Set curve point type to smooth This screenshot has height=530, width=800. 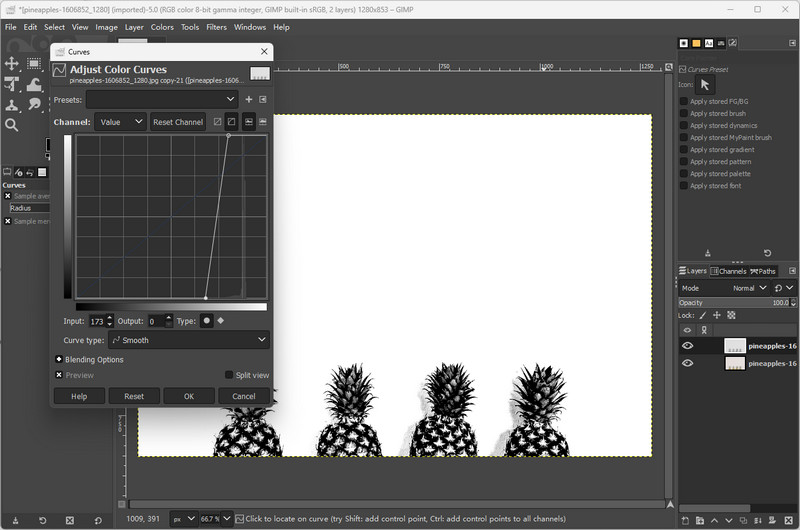click(x=207, y=321)
